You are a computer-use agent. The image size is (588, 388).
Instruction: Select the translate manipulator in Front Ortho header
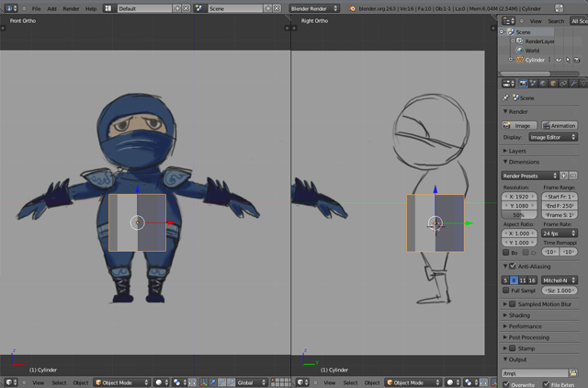tap(213, 382)
